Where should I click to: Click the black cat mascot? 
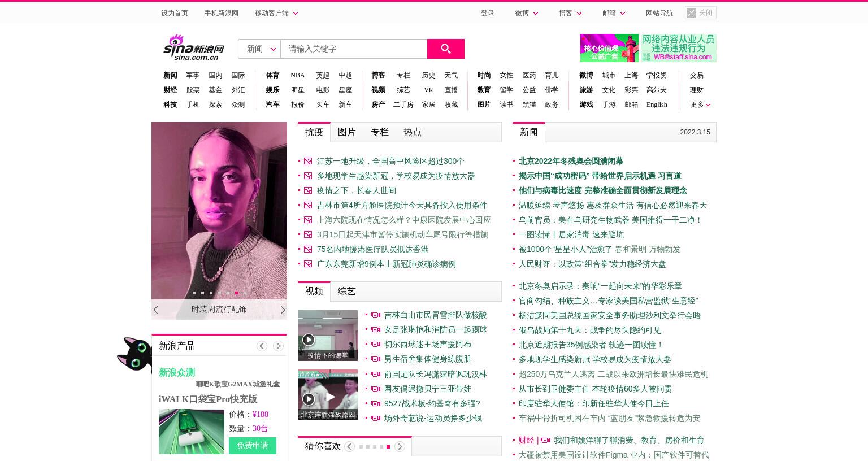tap(134, 355)
